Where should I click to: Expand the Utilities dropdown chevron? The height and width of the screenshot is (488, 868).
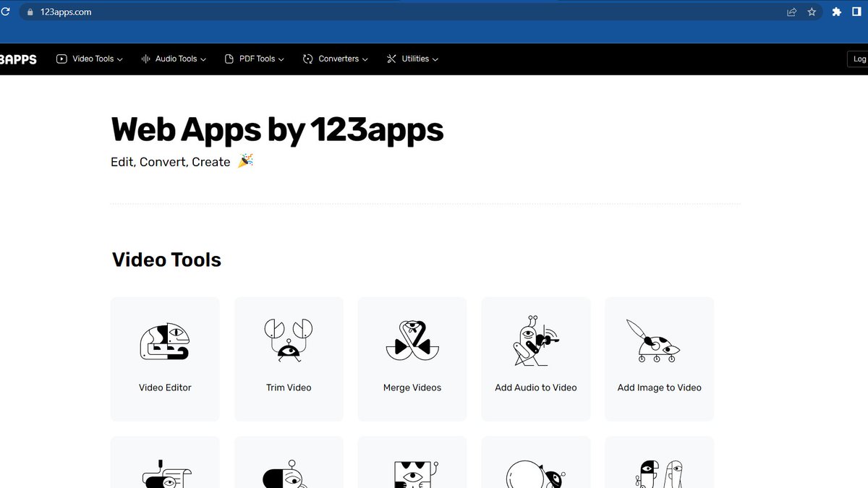click(x=435, y=60)
